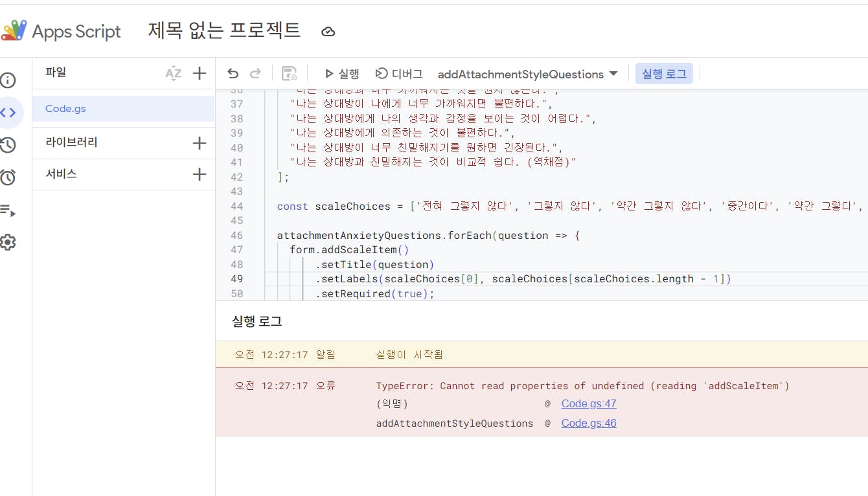The image size is (868, 496).
Task: Place cursor on form.addScaleItem() line
Action: tap(349, 250)
